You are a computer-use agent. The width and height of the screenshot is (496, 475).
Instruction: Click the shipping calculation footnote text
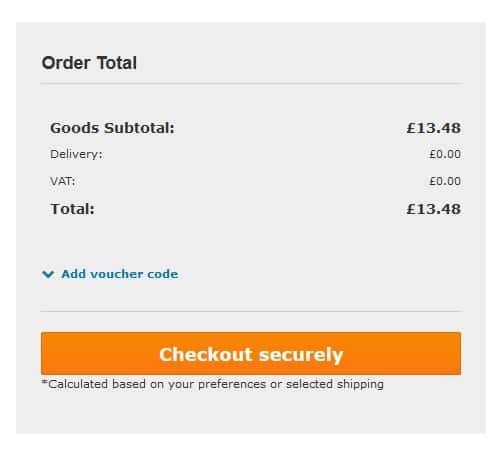(x=212, y=384)
